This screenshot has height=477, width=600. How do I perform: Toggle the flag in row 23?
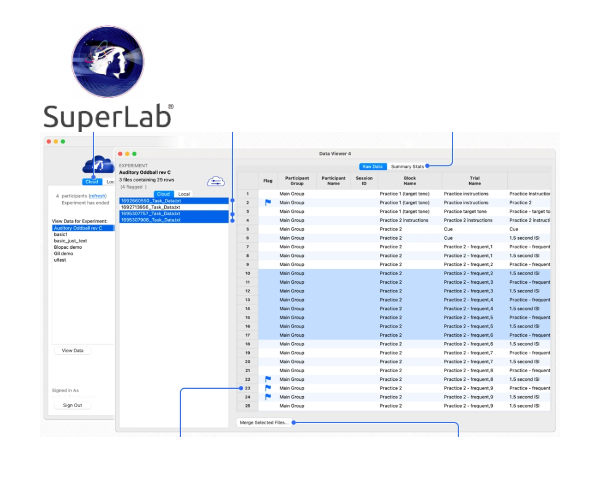click(267, 388)
